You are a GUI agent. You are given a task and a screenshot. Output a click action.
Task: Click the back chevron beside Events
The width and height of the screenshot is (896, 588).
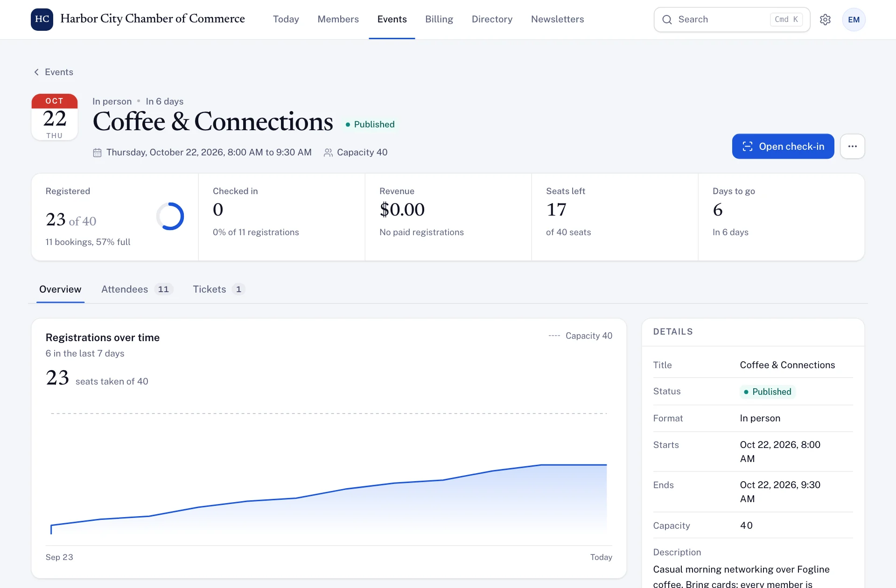click(x=36, y=72)
